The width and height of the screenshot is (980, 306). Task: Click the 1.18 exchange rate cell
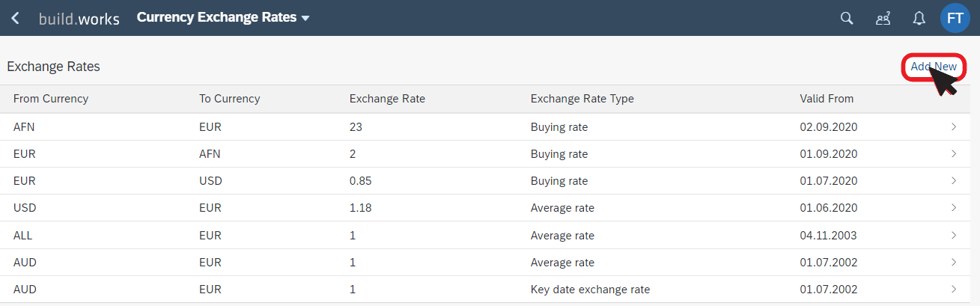pyautogui.click(x=360, y=208)
